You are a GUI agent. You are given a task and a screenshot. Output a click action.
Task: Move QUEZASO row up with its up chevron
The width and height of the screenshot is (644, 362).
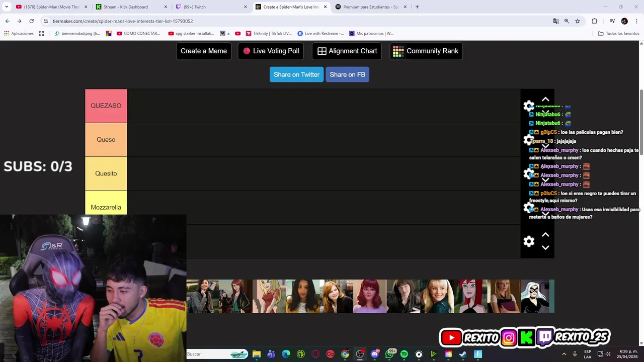point(545,99)
